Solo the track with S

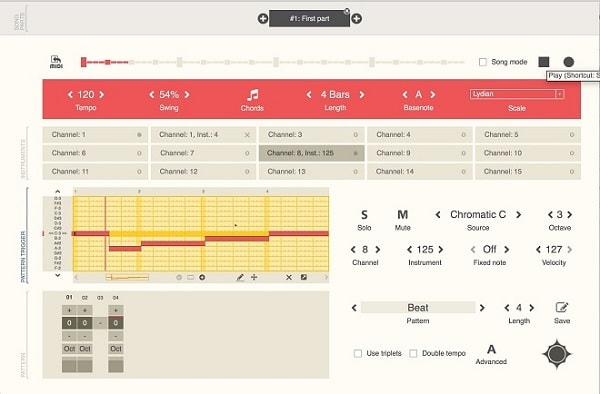click(364, 215)
